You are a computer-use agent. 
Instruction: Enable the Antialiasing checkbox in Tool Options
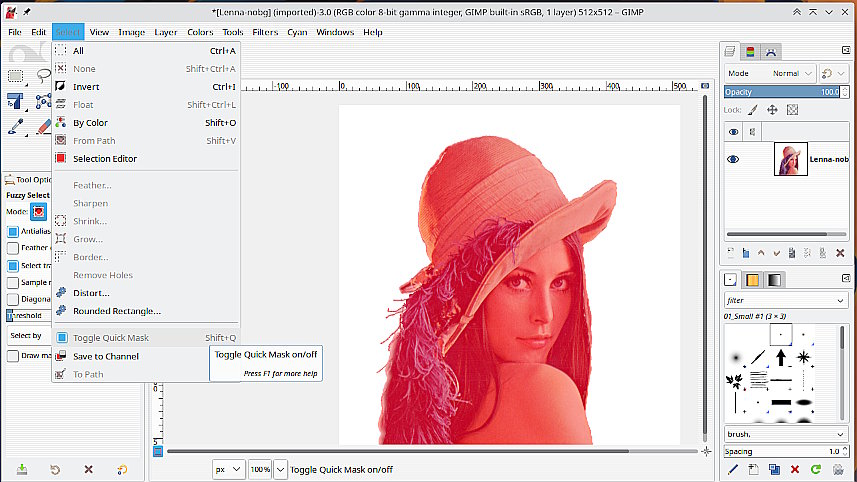click(13, 231)
